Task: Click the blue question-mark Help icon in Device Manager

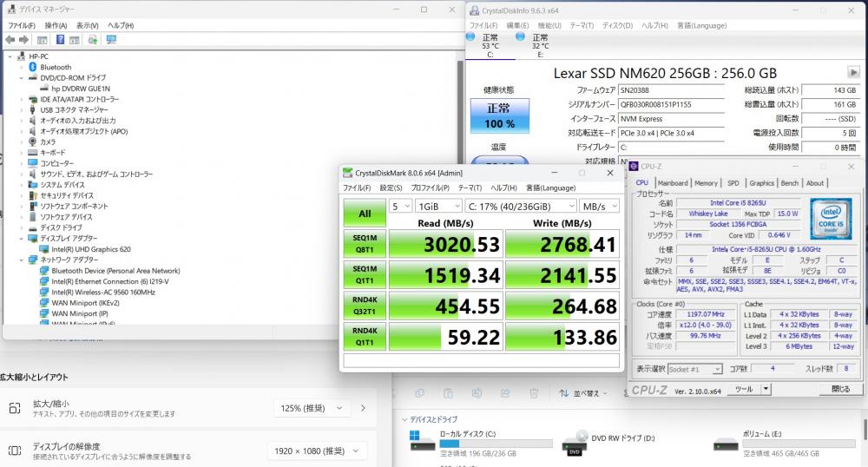Action: (x=61, y=40)
